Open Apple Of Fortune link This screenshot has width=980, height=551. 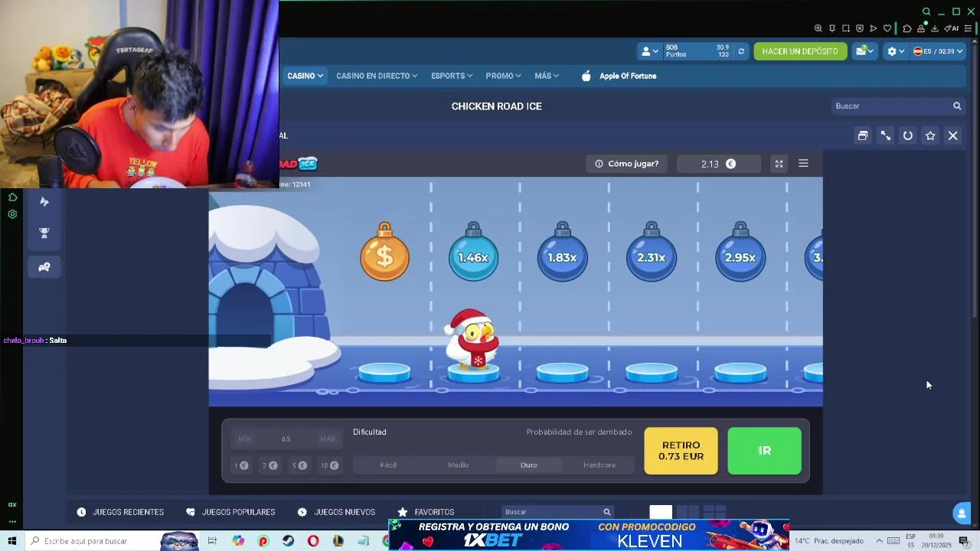619,76
